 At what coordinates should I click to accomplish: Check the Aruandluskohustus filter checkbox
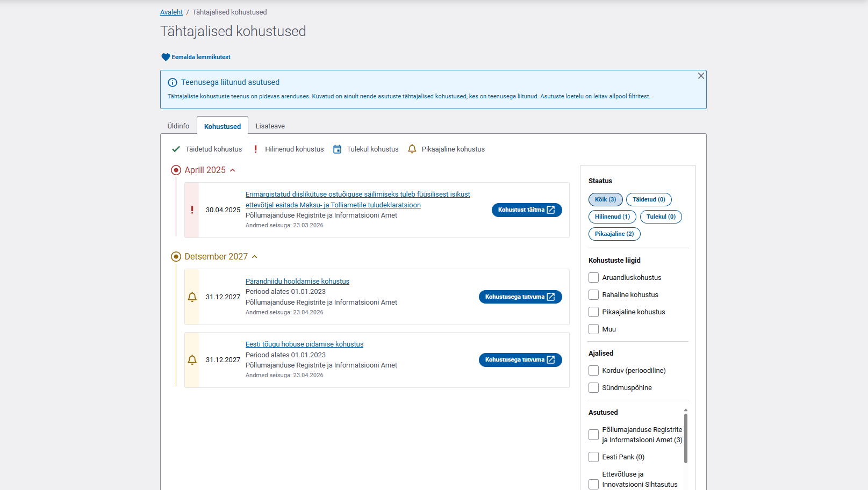(x=593, y=277)
